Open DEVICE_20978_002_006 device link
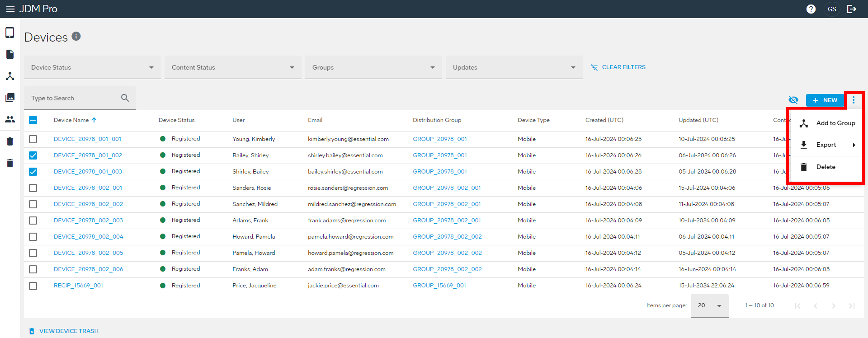 [x=88, y=269]
